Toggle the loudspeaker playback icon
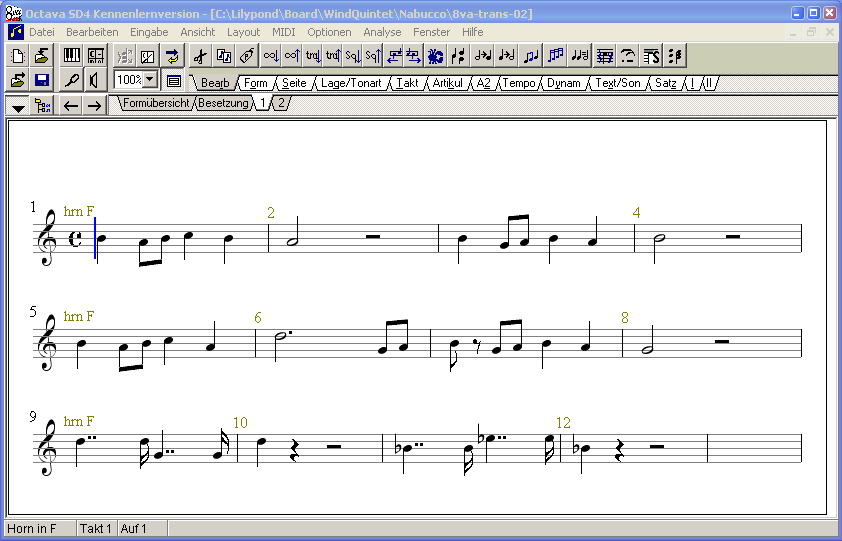 (95, 81)
